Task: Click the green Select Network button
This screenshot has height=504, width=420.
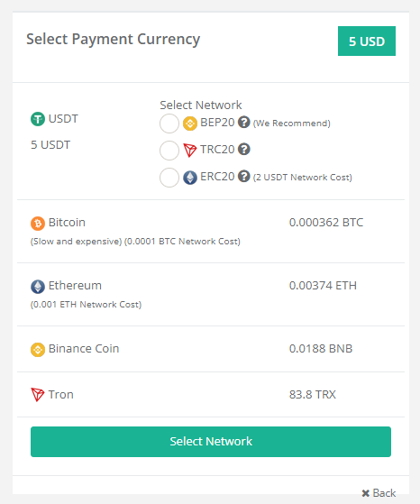Action: [211, 442]
